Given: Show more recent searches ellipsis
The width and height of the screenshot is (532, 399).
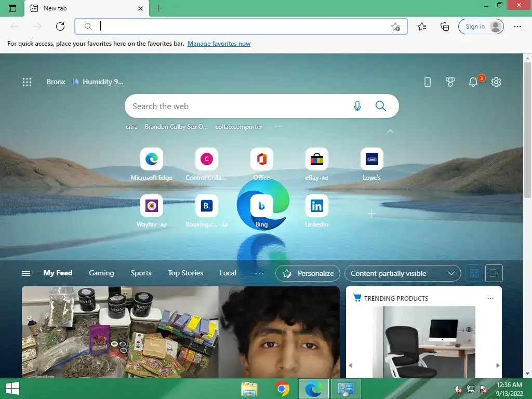Looking at the screenshot, I should point(279,127).
